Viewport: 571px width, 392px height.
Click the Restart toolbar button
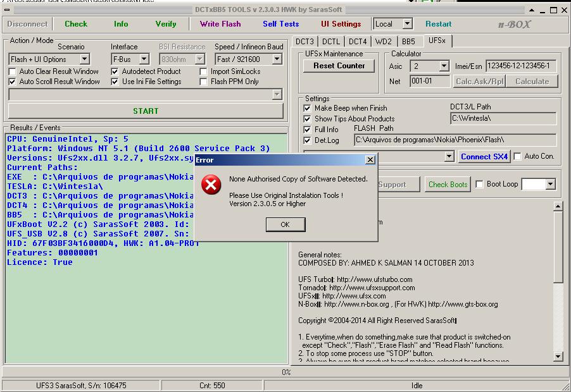[439, 24]
